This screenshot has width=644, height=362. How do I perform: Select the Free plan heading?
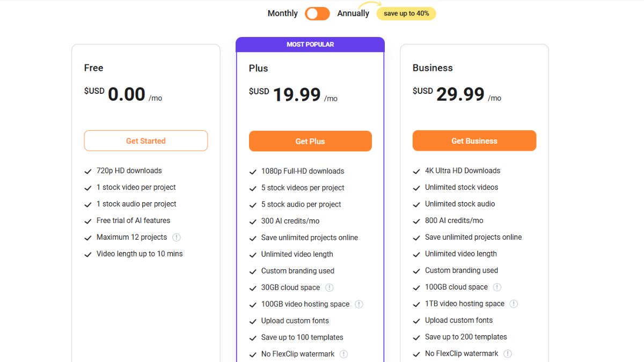[x=93, y=68]
